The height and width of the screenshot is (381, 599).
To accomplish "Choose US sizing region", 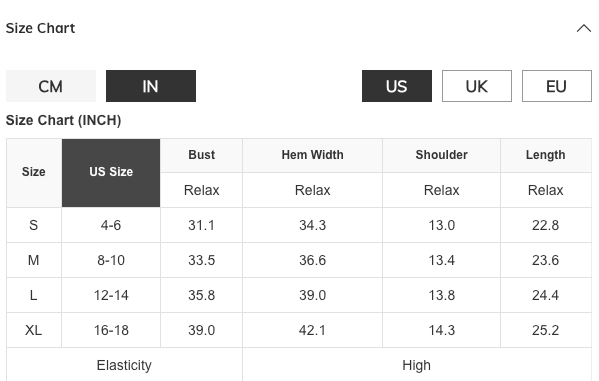I will 397,86.
